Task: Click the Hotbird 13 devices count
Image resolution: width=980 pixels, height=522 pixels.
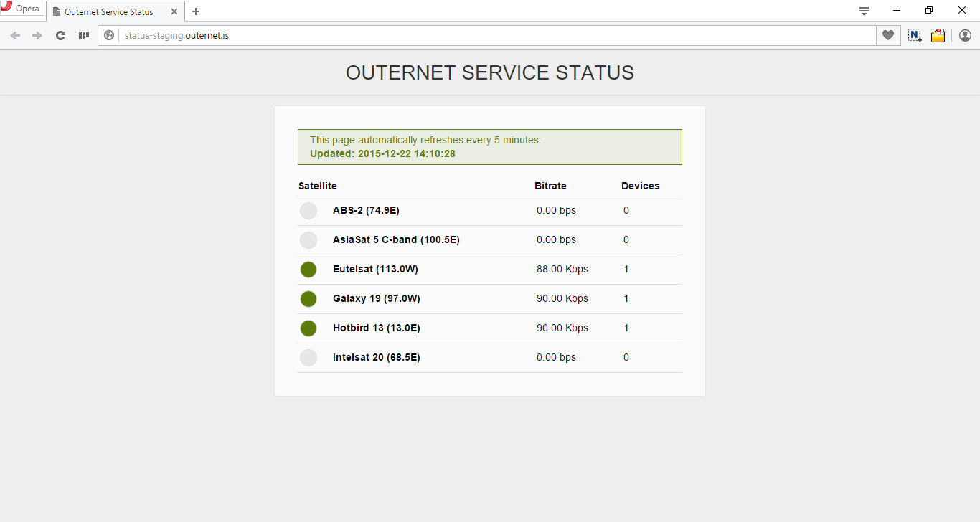Action: tap(626, 328)
